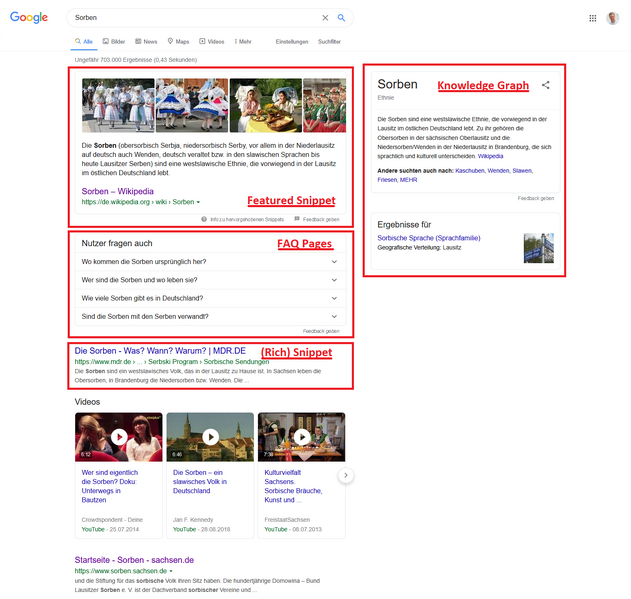Switch to the News tab
Screen dimensions: 631x599
coord(146,41)
